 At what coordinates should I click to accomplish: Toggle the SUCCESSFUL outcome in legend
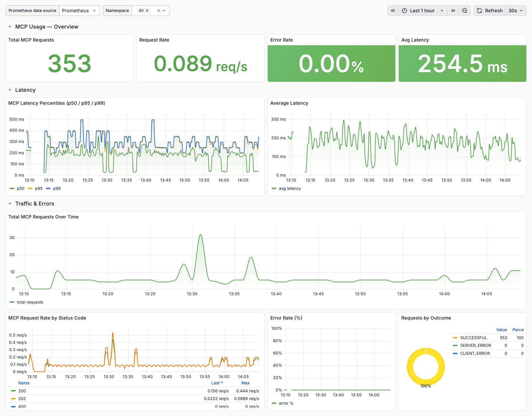coord(473,338)
